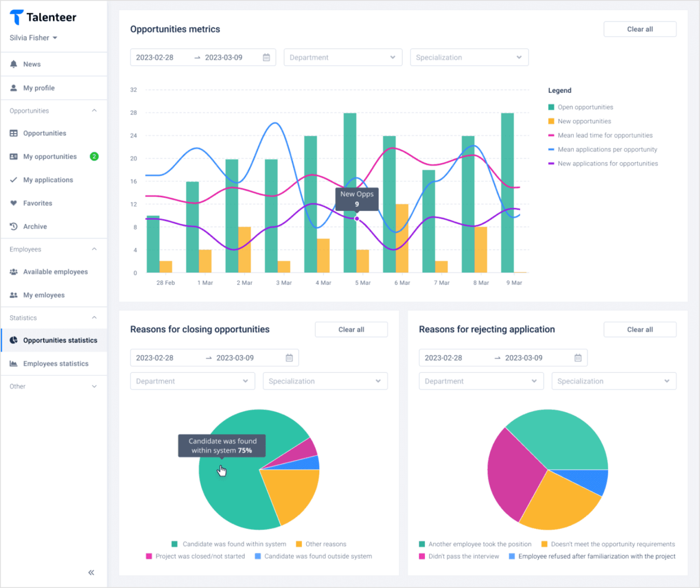Image resolution: width=700 pixels, height=588 pixels.
Task: Open Department dropdown in Opportunities metrics
Action: [343, 58]
